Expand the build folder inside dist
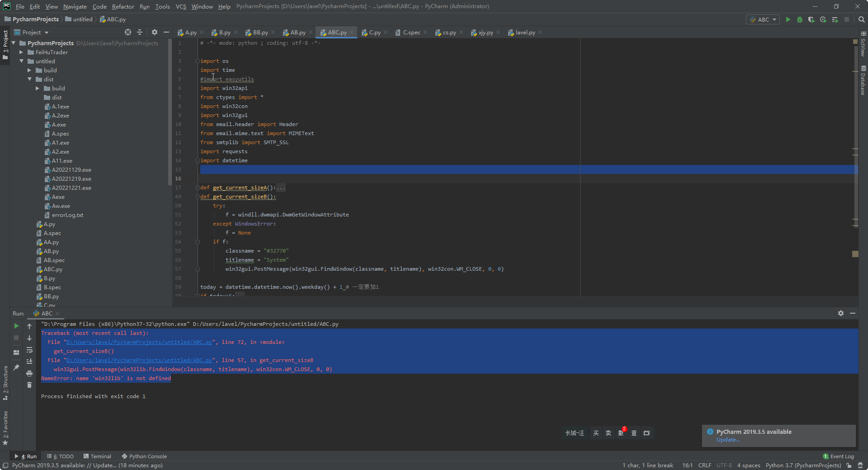 [x=38, y=89]
